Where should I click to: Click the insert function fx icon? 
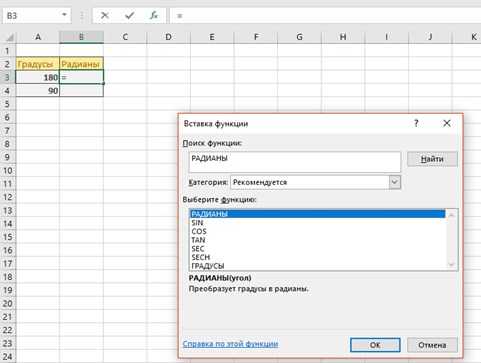[154, 15]
